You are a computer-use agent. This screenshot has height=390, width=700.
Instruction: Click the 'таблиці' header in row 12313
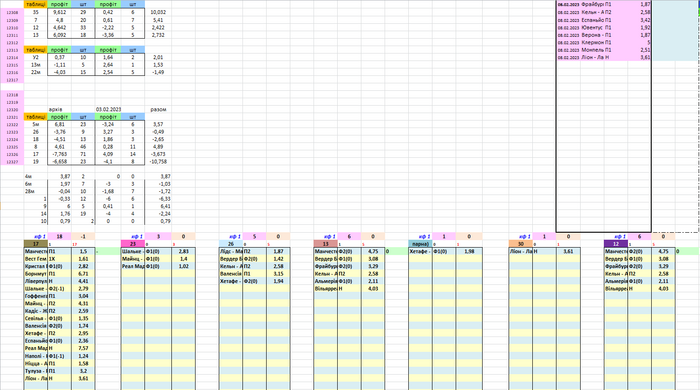(x=36, y=50)
